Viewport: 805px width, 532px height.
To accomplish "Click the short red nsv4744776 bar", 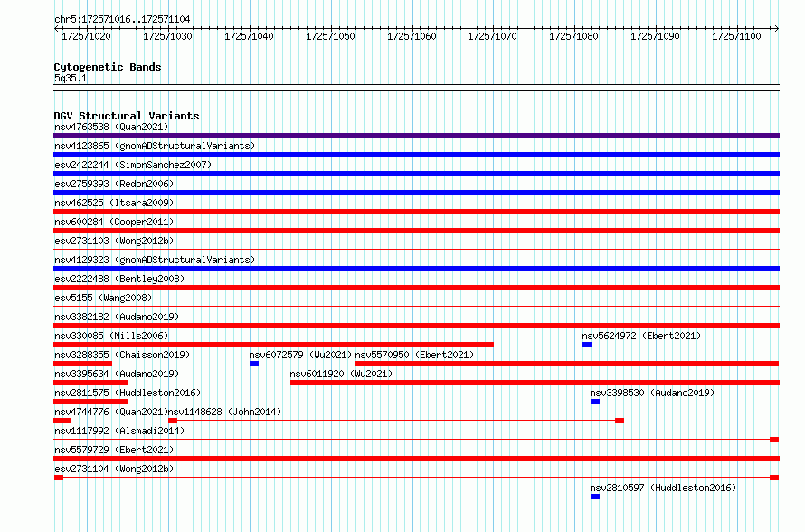I will pyautogui.click(x=62, y=421).
